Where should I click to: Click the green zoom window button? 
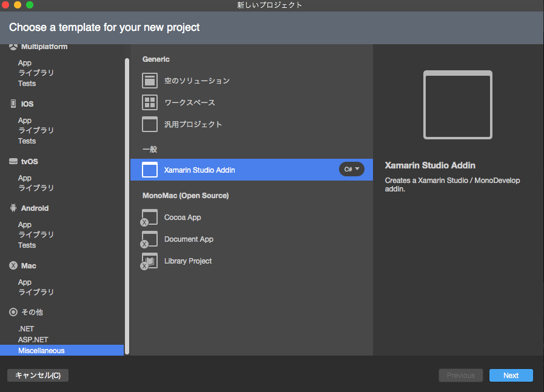30,5
